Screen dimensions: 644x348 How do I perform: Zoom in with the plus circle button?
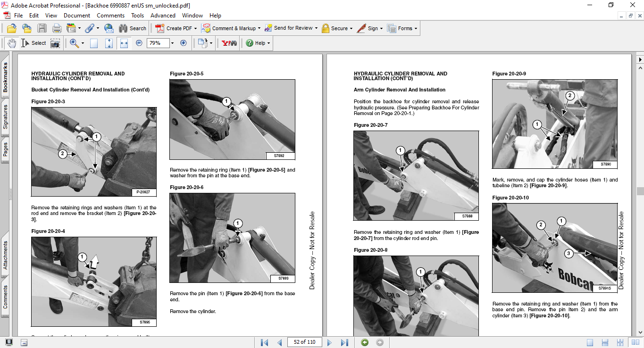click(184, 43)
